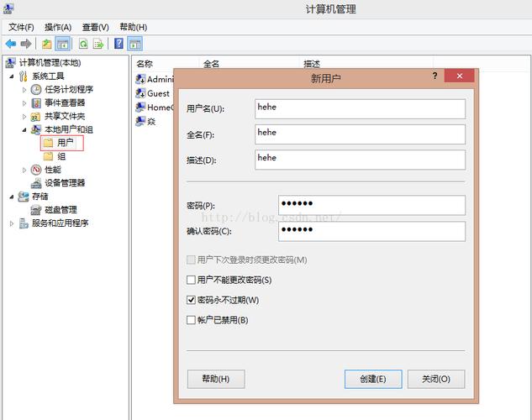Toggle the Show/Hide action pane icon

point(134,44)
